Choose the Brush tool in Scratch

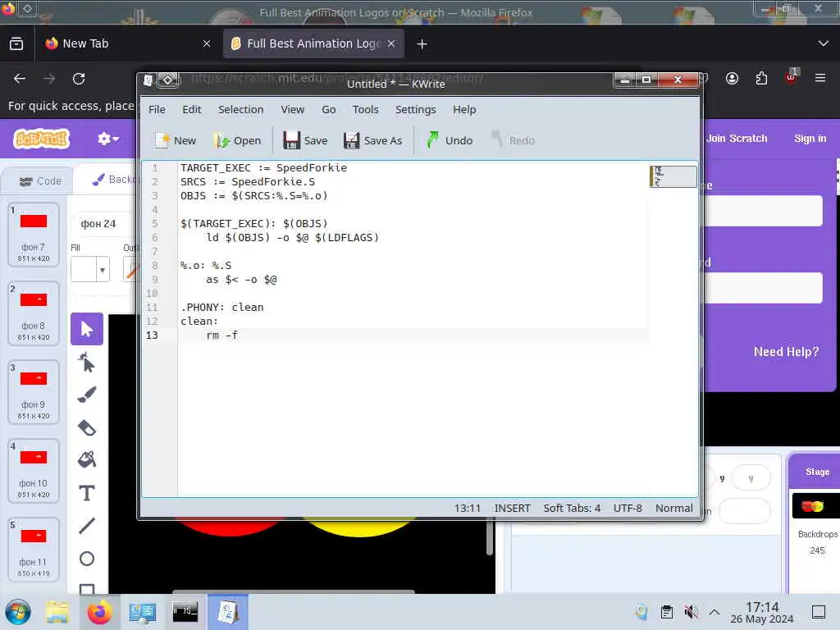[87, 395]
